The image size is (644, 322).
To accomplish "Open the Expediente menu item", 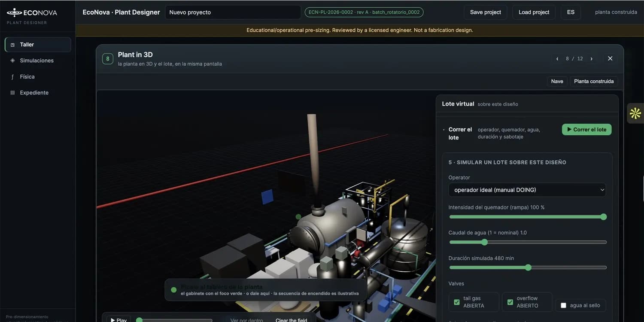I will pos(38,93).
